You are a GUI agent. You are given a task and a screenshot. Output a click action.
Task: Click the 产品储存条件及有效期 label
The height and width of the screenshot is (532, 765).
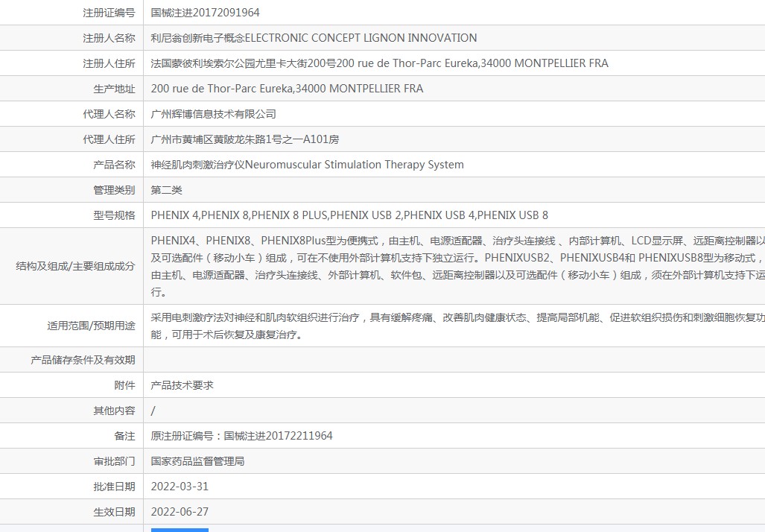83,360
